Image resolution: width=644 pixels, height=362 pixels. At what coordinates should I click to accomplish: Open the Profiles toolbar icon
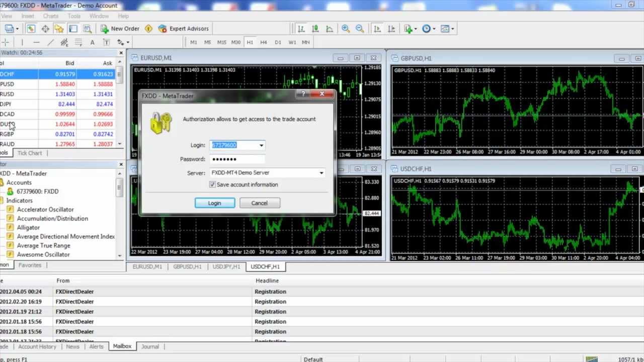(10, 29)
